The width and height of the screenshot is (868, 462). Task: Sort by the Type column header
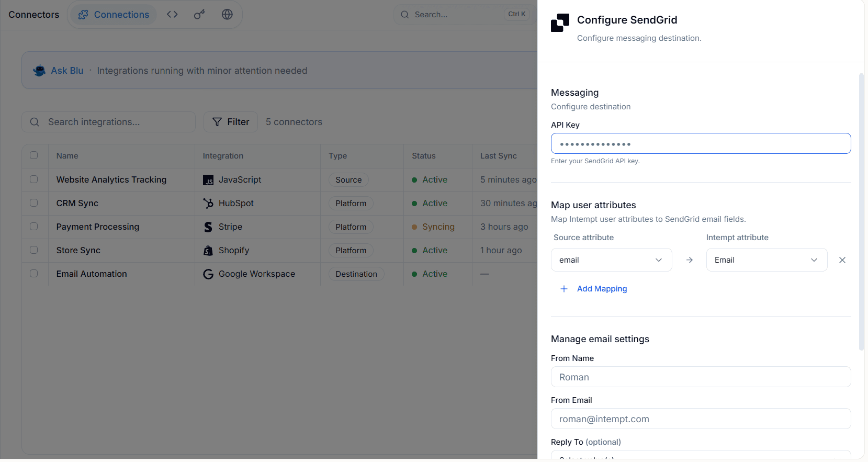pyautogui.click(x=337, y=156)
